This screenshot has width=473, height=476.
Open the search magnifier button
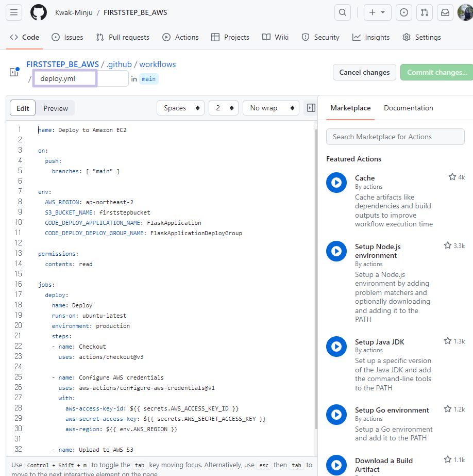pos(343,12)
